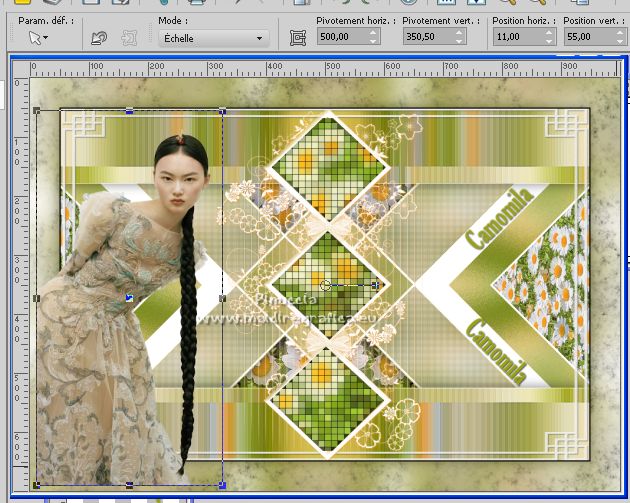Click the bottom-center selection handle
Image resolution: width=630 pixels, height=503 pixels.
[x=129, y=485]
